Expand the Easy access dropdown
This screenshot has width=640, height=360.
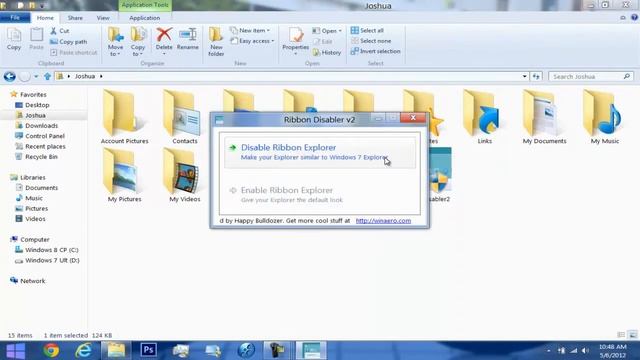(x=252, y=41)
